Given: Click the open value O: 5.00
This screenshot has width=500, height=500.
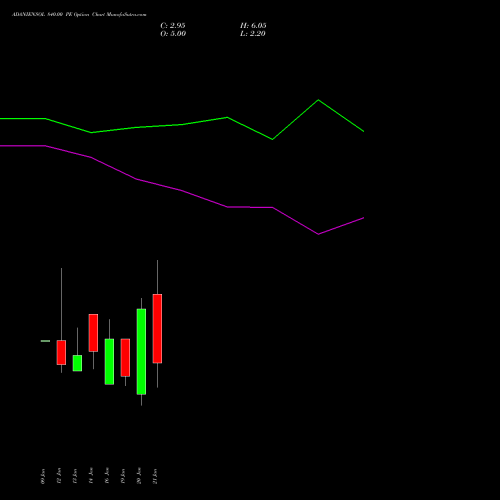Looking at the screenshot, I should (173, 34).
